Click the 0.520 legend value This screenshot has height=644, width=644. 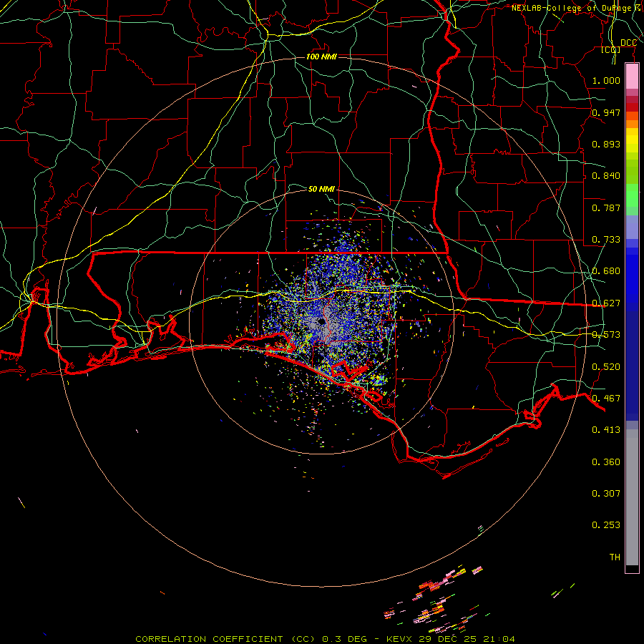(606, 366)
